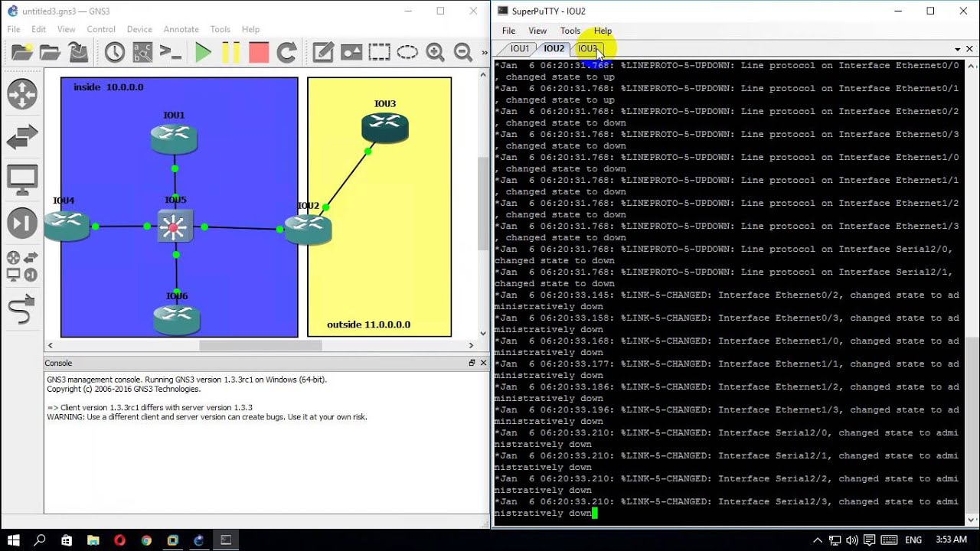
Task: Open Chrome from the taskbar
Action: pyautogui.click(x=146, y=540)
